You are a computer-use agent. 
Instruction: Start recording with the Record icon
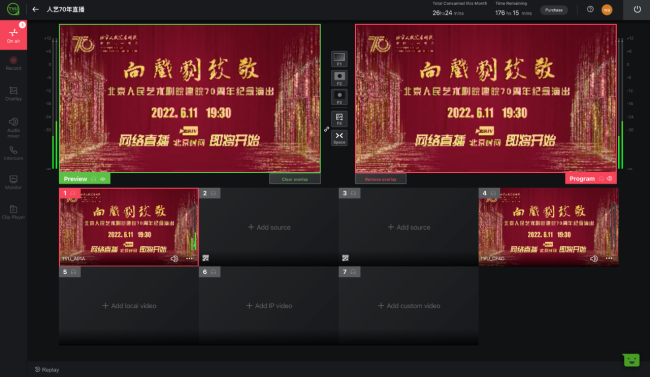pos(13,63)
